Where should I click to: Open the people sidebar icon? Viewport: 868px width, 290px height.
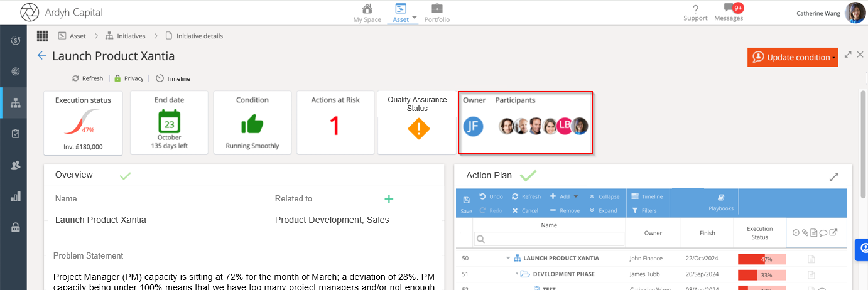tap(15, 165)
